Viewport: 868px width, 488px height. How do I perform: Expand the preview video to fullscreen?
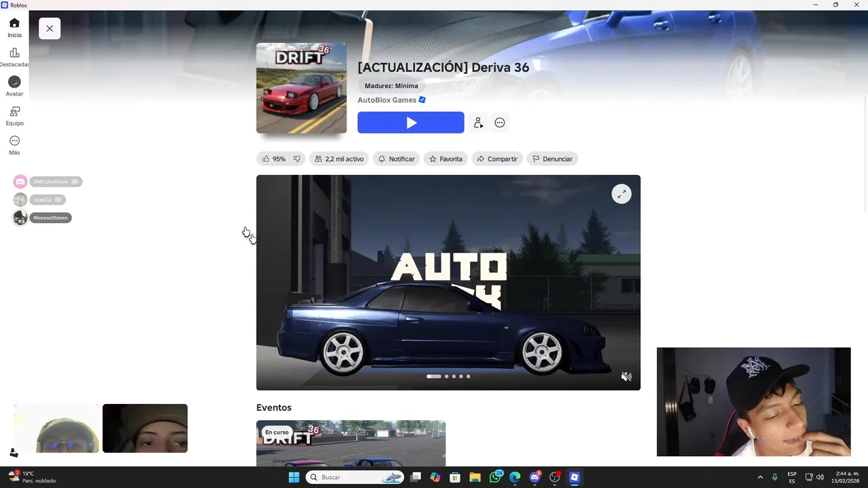622,194
